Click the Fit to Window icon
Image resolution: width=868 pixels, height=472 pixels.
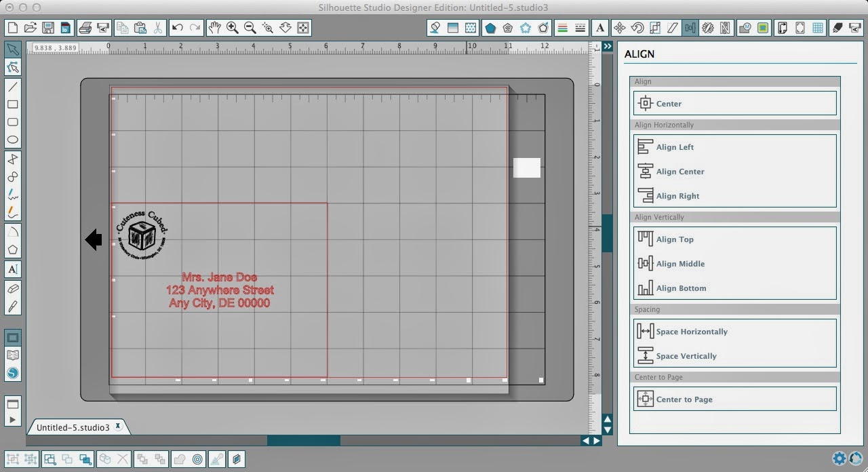click(302, 28)
